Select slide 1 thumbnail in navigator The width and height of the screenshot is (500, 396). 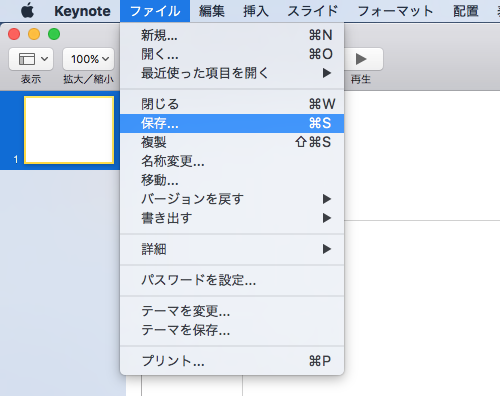(69, 130)
